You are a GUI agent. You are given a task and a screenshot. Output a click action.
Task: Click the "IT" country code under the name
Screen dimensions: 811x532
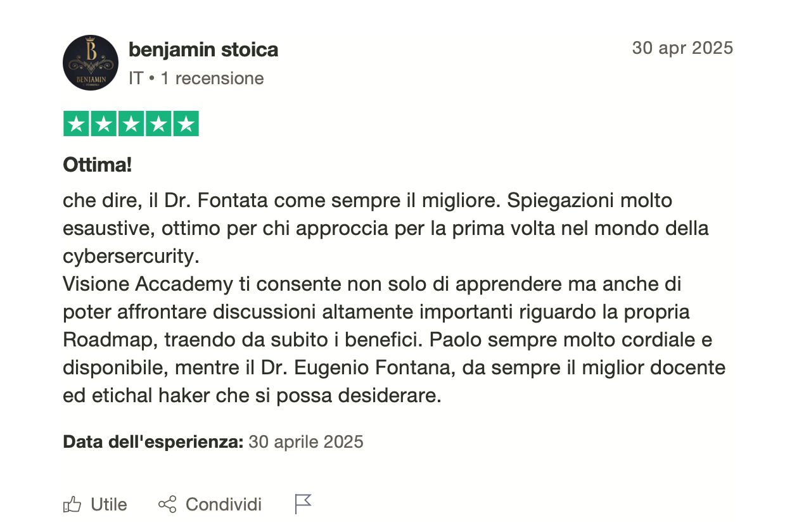point(136,79)
